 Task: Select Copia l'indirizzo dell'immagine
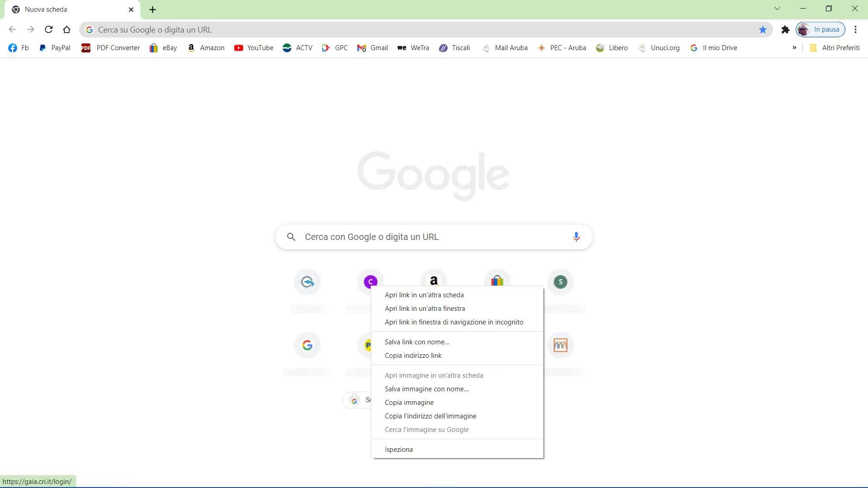coord(457,416)
